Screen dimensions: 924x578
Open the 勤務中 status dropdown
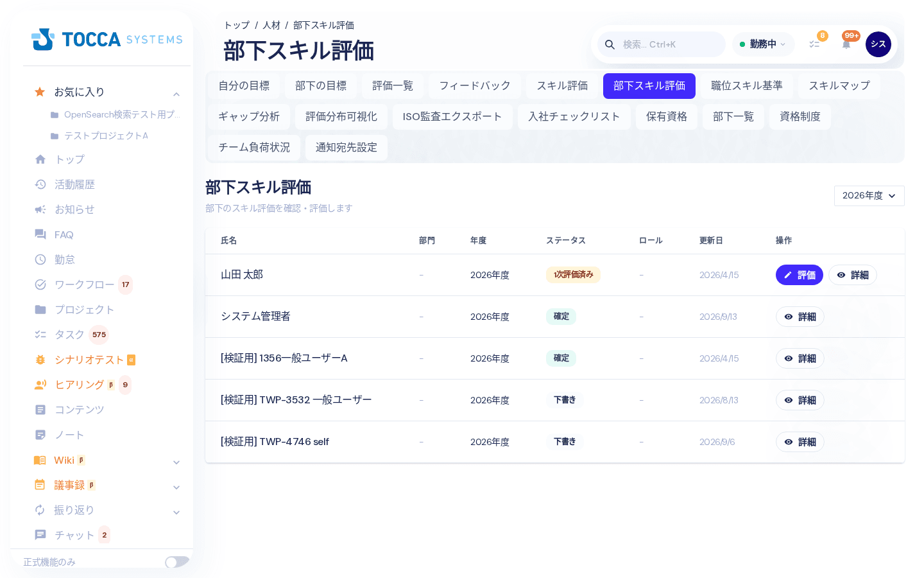pos(763,44)
